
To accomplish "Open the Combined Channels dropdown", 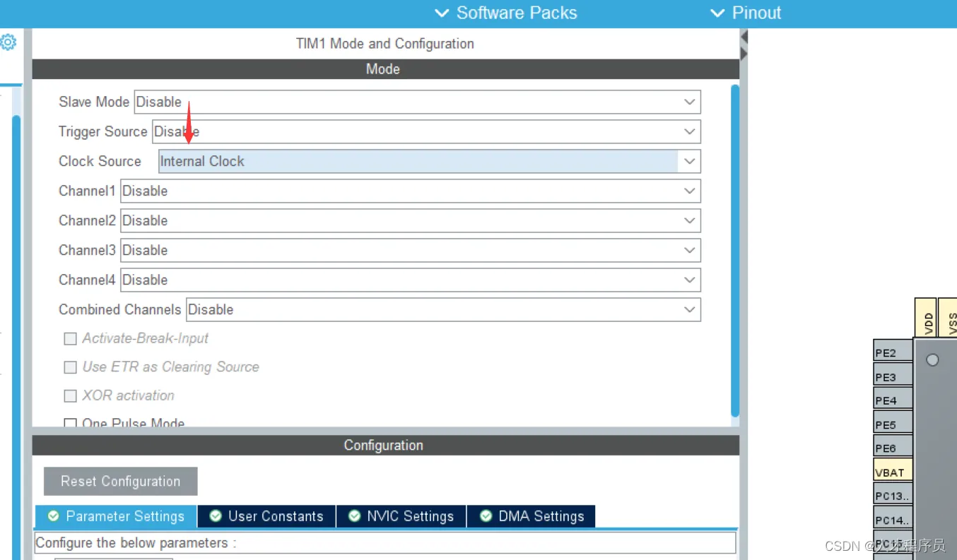I will (x=443, y=309).
